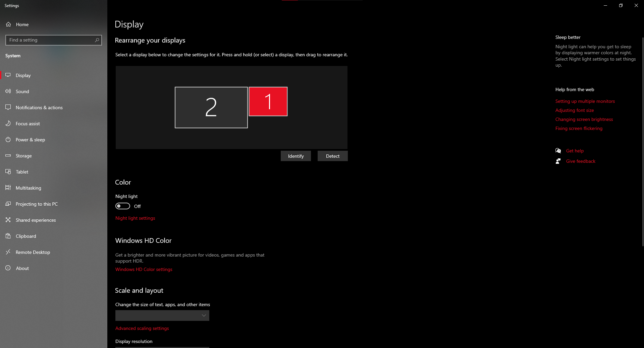Navigate to Multitasking settings
The height and width of the screenshot is (348, 644).
(x=54, y=188)
